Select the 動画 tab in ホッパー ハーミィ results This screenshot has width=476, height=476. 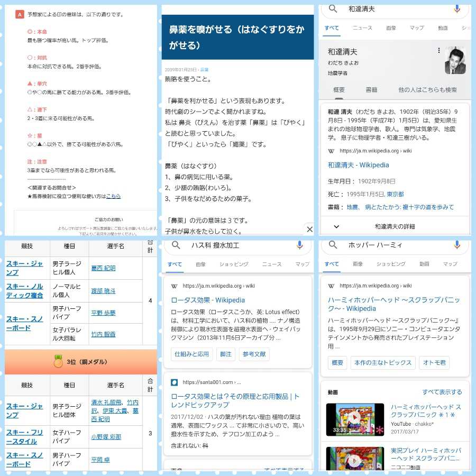pos(424,264)
